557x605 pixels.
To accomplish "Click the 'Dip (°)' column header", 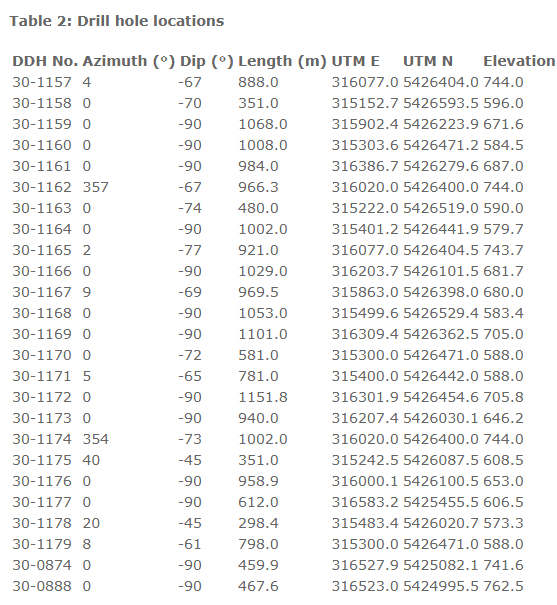I will point(207,61).
